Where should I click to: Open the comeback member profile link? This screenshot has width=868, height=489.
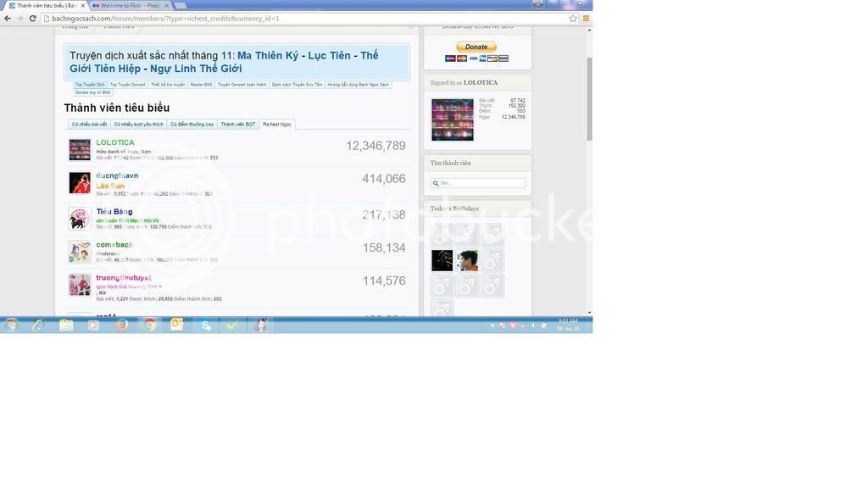coord(114,245)
